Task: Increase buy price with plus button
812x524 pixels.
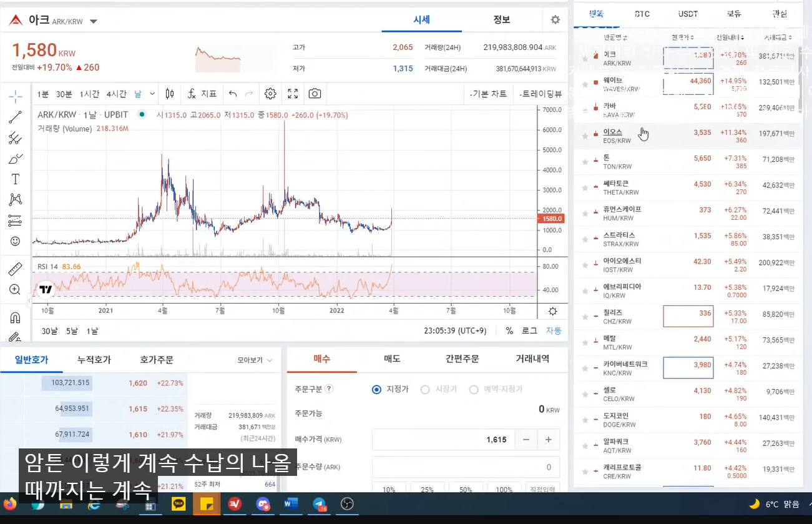Action: 549,440
